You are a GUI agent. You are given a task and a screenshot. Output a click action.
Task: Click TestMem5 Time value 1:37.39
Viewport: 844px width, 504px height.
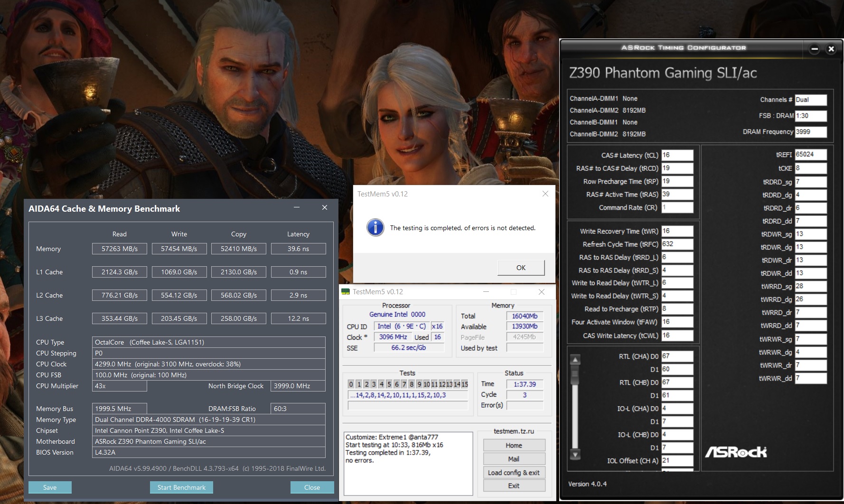point(525,384)
